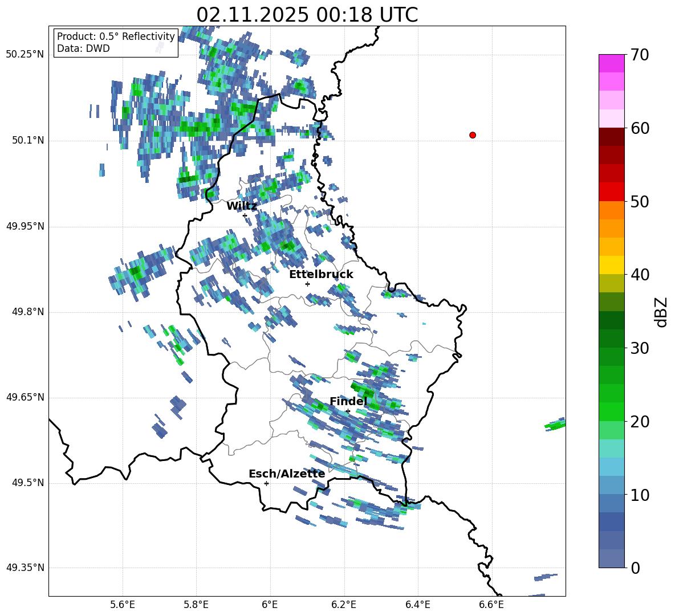Click the 49.8°N latitude label

pyautogui.click(x=29, y=312)
